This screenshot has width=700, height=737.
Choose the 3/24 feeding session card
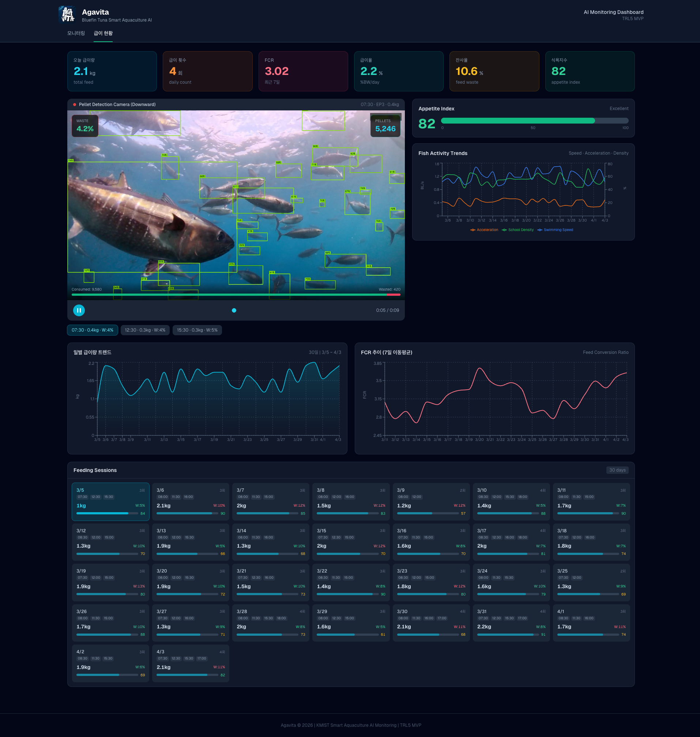[511, 582]
